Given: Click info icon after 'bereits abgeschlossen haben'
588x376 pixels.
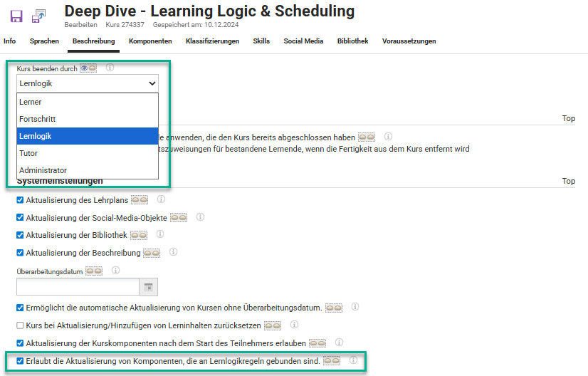Looking at the screenshot, I should [x=388, y=137].
